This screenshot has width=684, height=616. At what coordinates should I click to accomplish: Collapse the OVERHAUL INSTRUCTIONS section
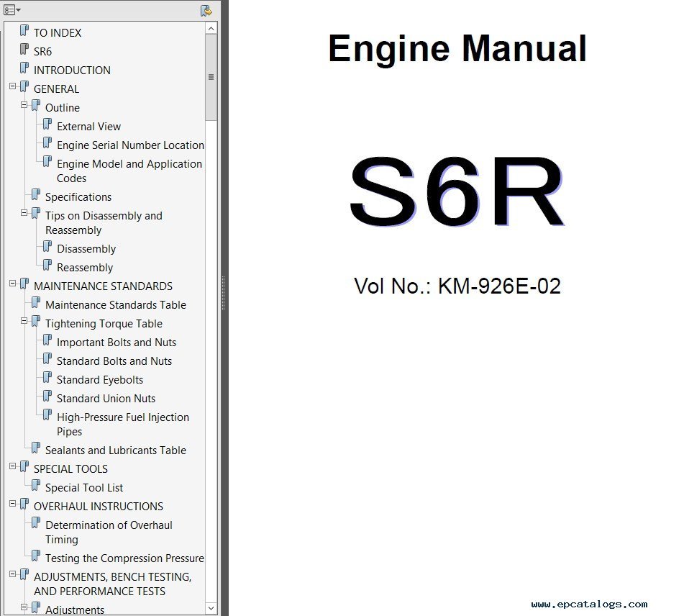(x=13, y=504)
